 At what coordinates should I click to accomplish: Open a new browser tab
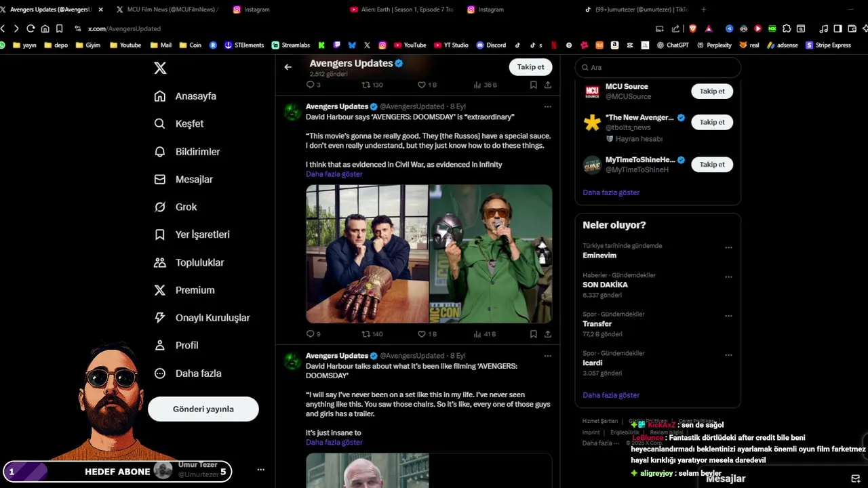coord(703,9)
